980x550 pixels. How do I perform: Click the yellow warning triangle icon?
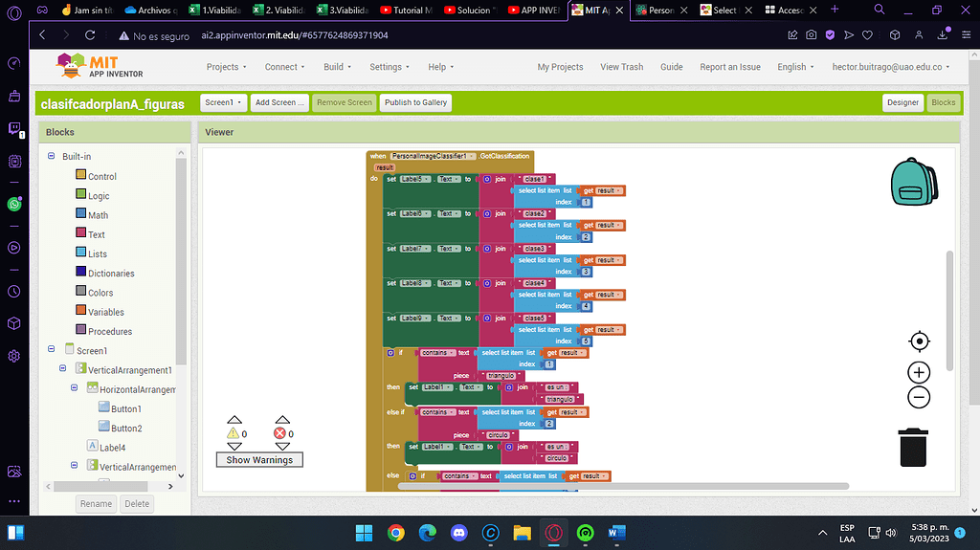coord(233,433)
